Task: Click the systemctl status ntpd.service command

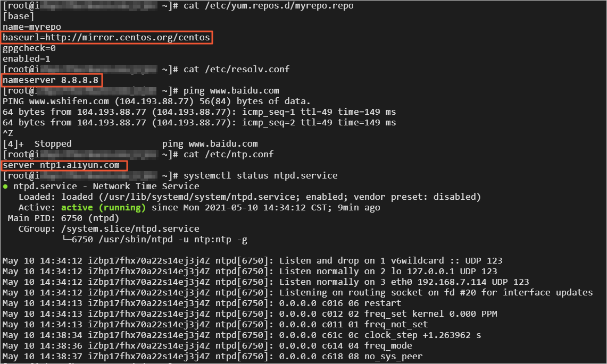Action: pyautogui.click(x=260, y=176)
